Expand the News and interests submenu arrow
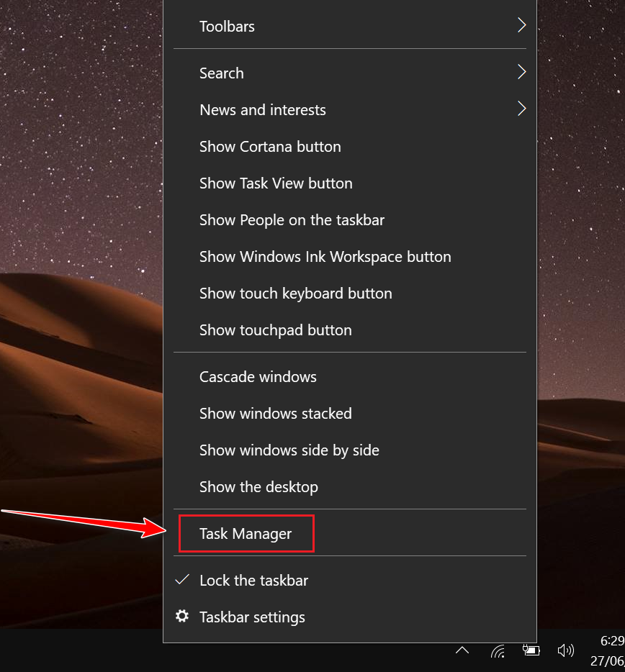 coord(521,109)
